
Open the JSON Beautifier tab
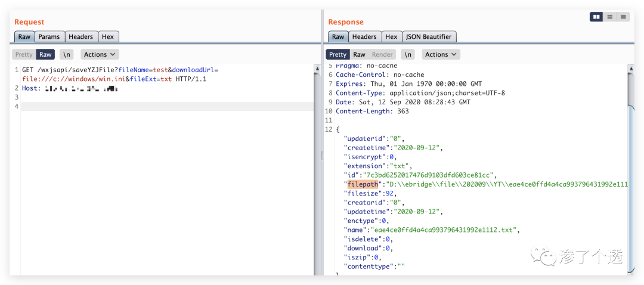(429, 36)
